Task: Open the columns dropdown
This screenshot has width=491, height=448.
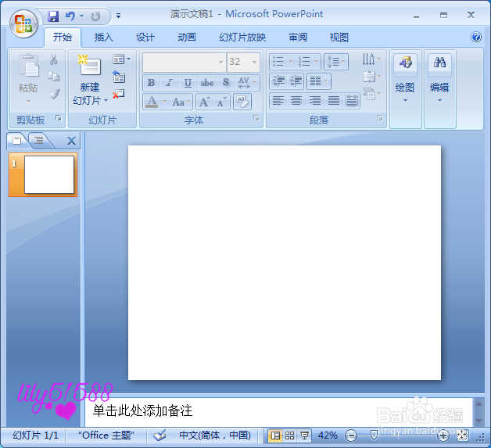Action: (x=319, y=81)
